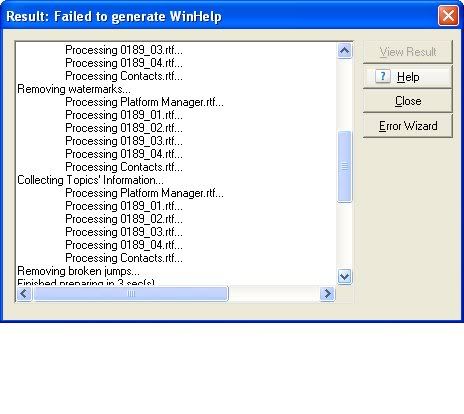
Task: Close the result dialog with the X
Action: [448, 15]
